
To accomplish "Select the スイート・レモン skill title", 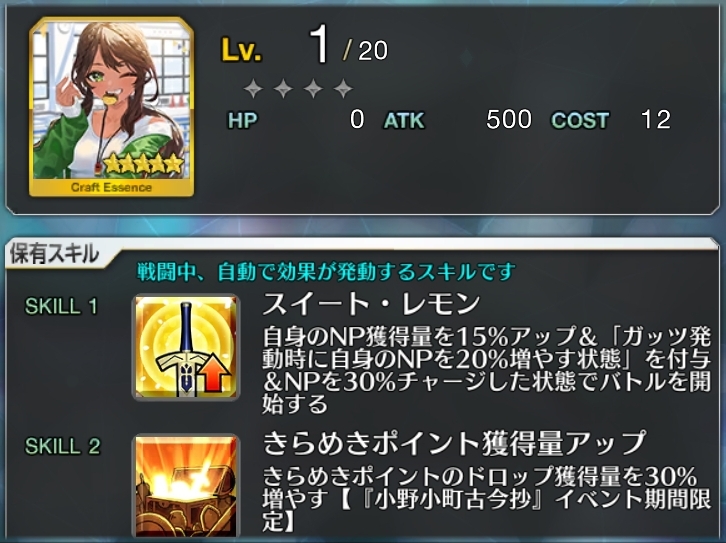I will pos(371,304).
